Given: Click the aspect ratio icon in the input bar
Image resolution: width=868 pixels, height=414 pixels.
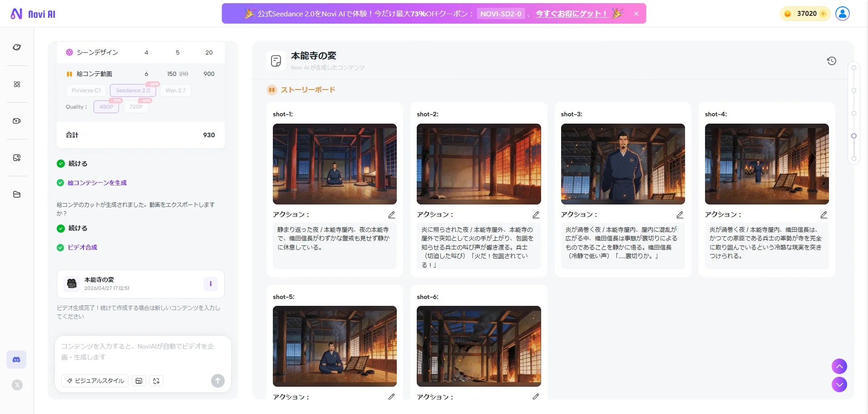Looking at the screenshot, I should [x=139, y=381].
